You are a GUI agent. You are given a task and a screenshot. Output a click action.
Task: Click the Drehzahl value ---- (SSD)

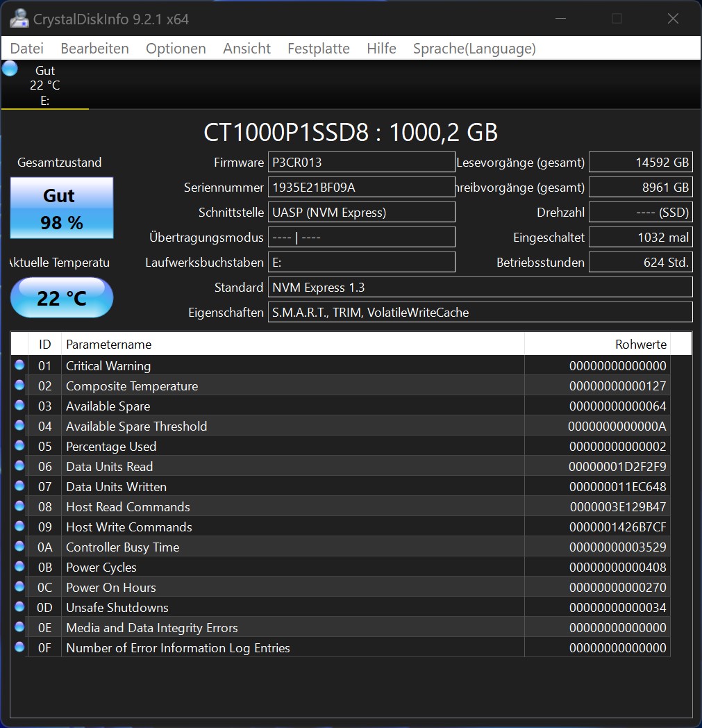641,213
